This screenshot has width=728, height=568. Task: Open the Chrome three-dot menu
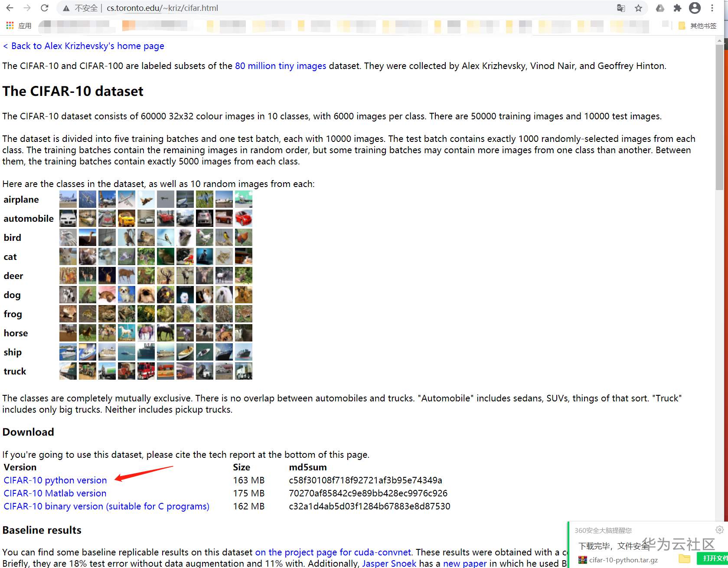click(x=712, y=8)
